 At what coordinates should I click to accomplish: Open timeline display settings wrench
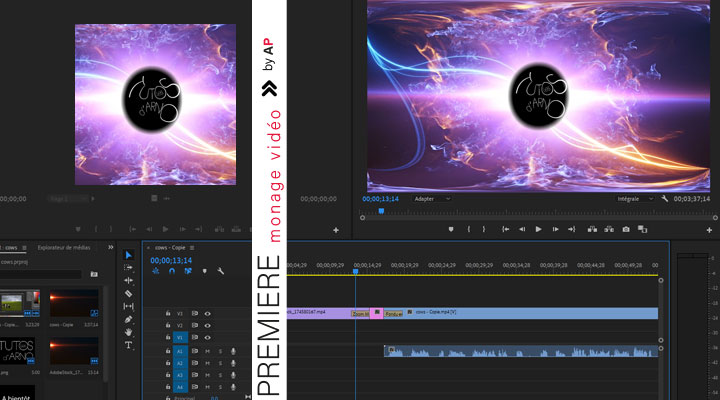click(220, 271)
